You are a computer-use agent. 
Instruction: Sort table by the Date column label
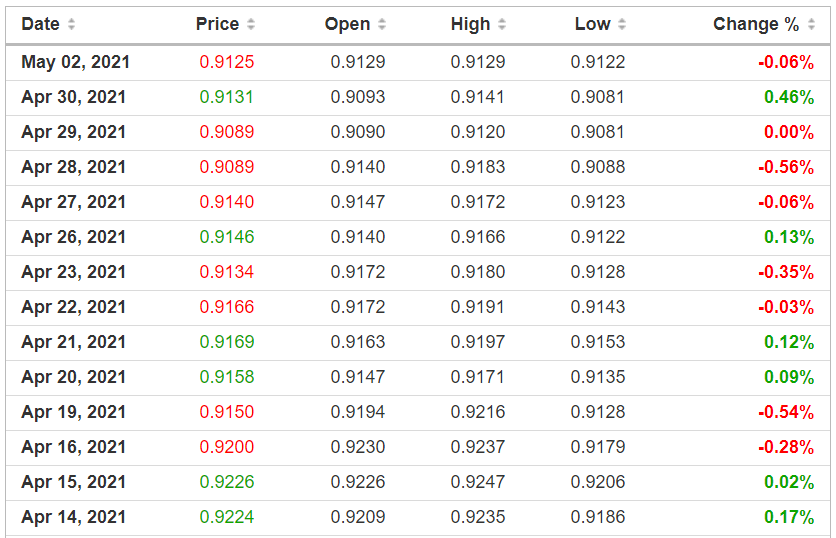pyautogui.click(x=40, y=24)
